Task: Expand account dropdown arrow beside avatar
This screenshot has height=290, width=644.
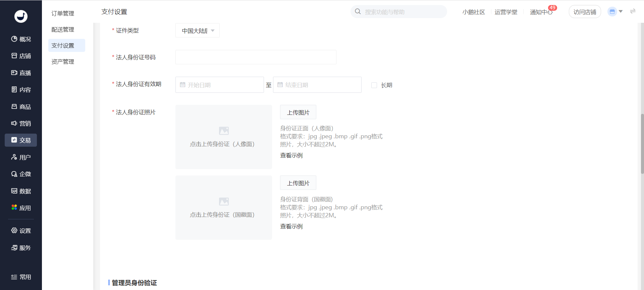Action: 621,12
